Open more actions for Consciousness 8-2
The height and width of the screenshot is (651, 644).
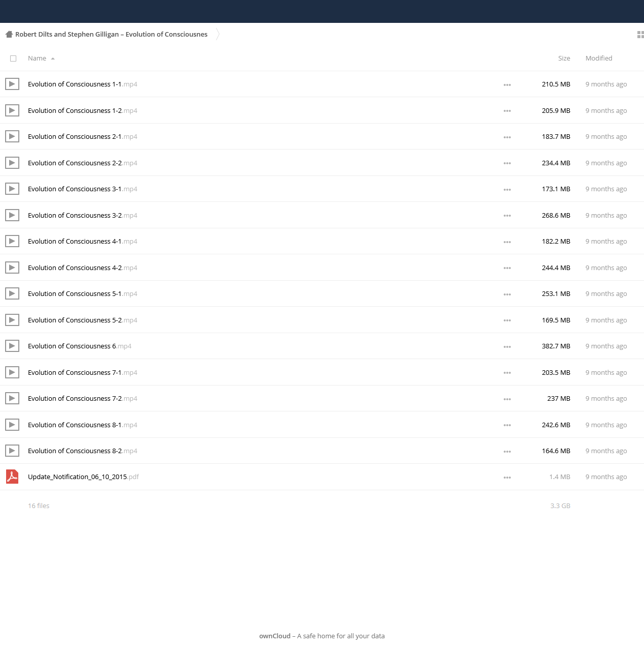pyautogui.click(x=507, y=452)
